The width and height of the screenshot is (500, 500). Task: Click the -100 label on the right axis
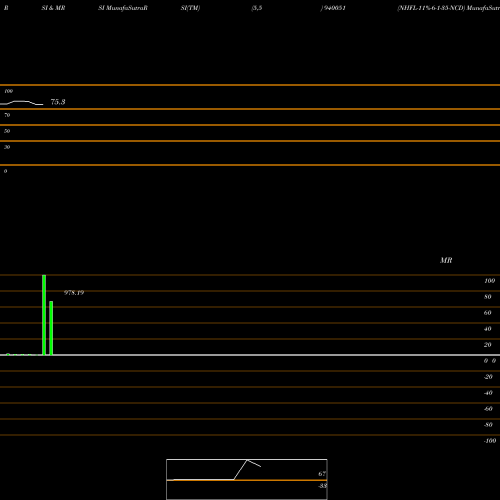click(490, 441)
